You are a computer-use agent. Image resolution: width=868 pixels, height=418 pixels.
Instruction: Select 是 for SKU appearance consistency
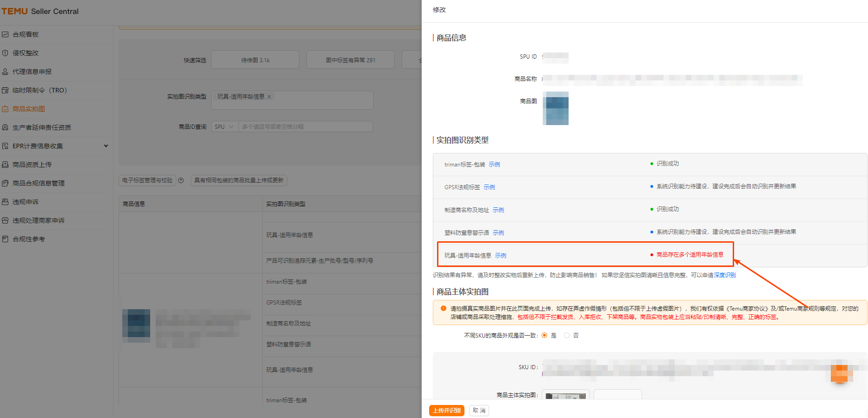(x=544, y=335)
